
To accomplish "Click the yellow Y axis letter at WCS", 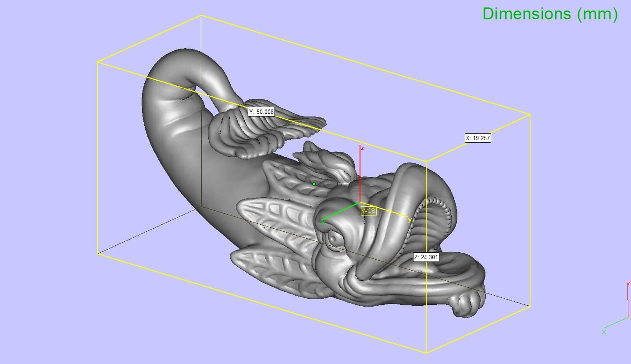I will tap(410, 220).
